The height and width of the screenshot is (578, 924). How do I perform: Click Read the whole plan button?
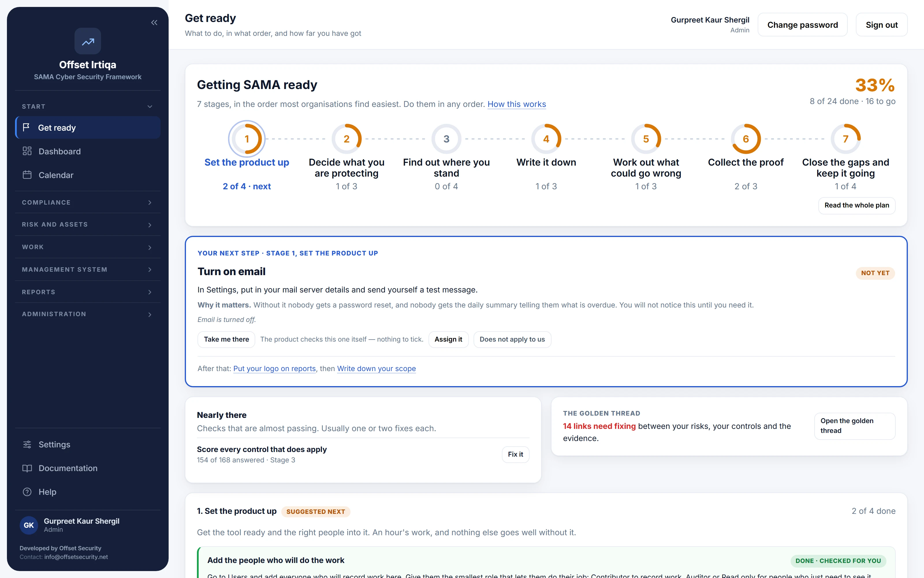pos(856,205)
